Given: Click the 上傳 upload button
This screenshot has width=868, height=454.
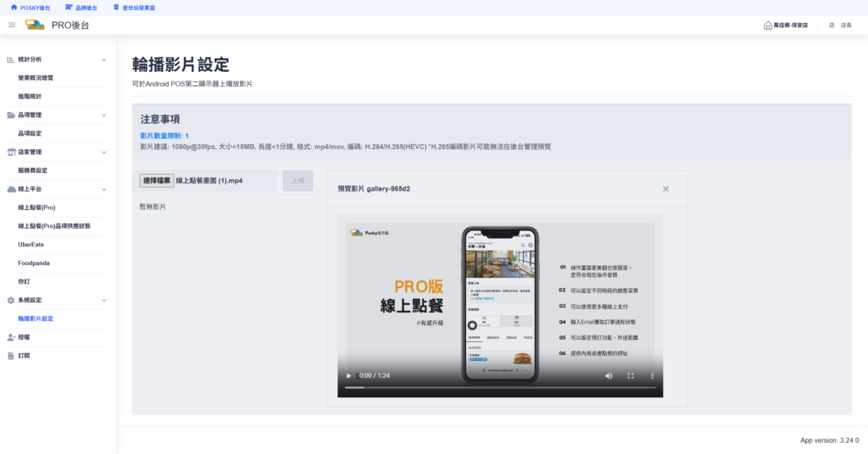Looking at the screenshot, I should point(298,180).
